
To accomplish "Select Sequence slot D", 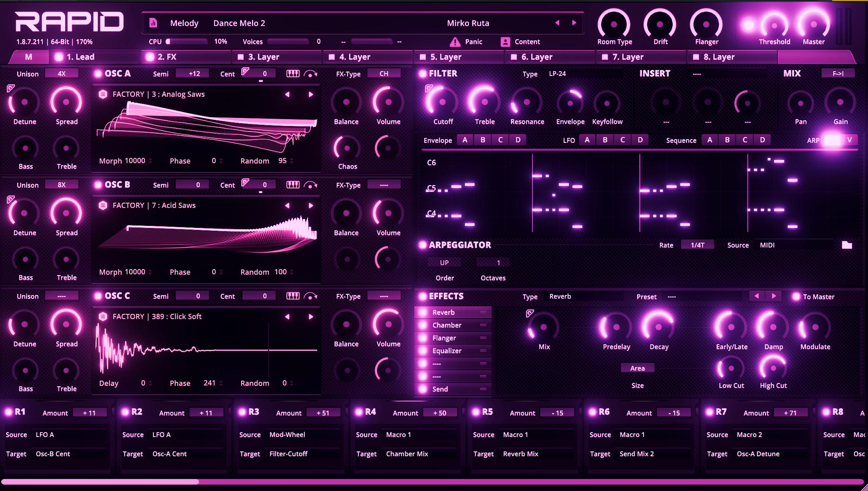I will point(762,140).
